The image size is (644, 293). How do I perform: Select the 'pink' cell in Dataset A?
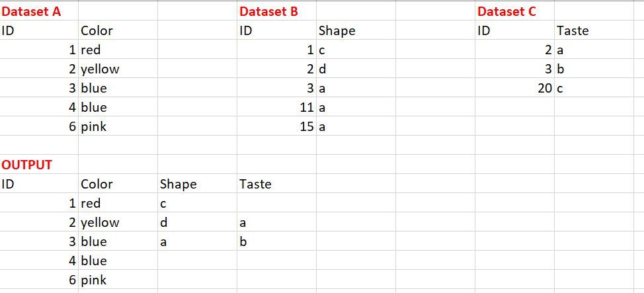pyautogui.click(x=93, y=127)
